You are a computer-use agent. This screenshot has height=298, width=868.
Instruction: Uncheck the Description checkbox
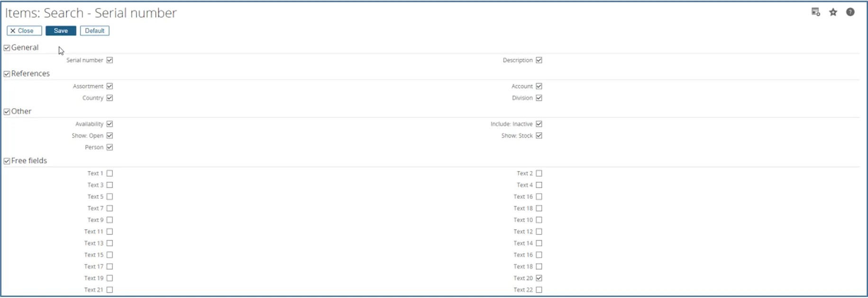[539, 60]
